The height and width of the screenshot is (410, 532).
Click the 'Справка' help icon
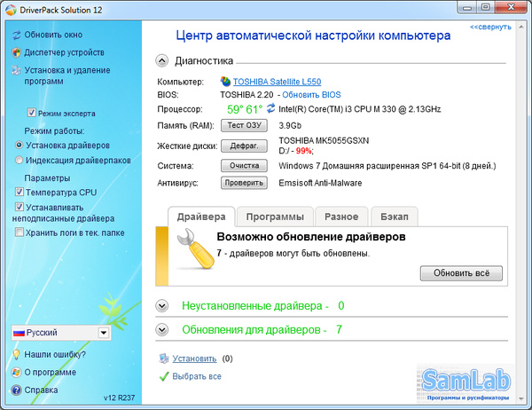coord(16,390)
